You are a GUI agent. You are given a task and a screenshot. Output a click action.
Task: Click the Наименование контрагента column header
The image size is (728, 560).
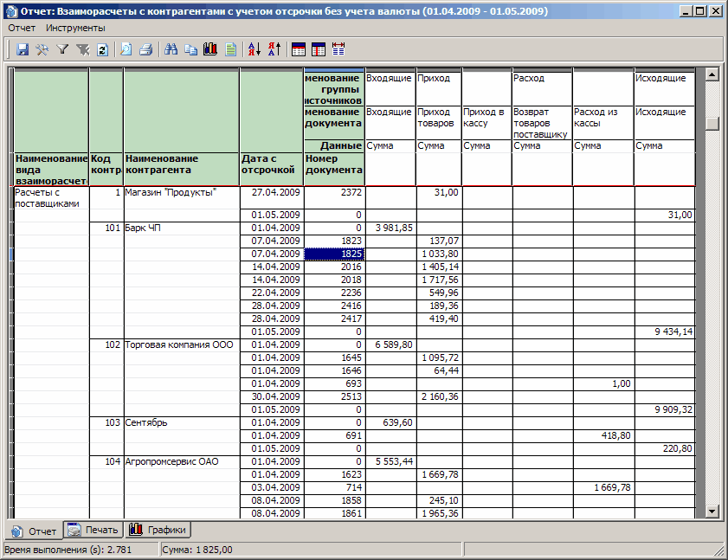[x=181, y=170]
